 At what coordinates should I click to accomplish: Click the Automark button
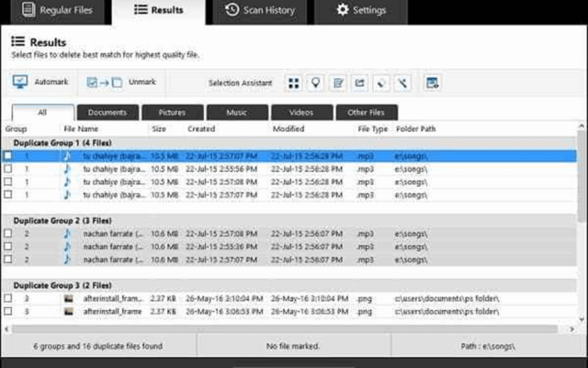tap(40, 82)
